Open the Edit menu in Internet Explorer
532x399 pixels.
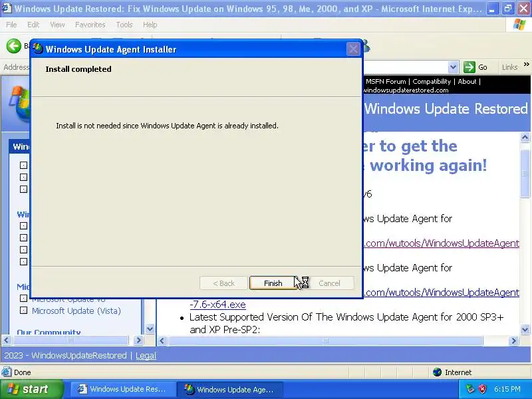point(33,25)
